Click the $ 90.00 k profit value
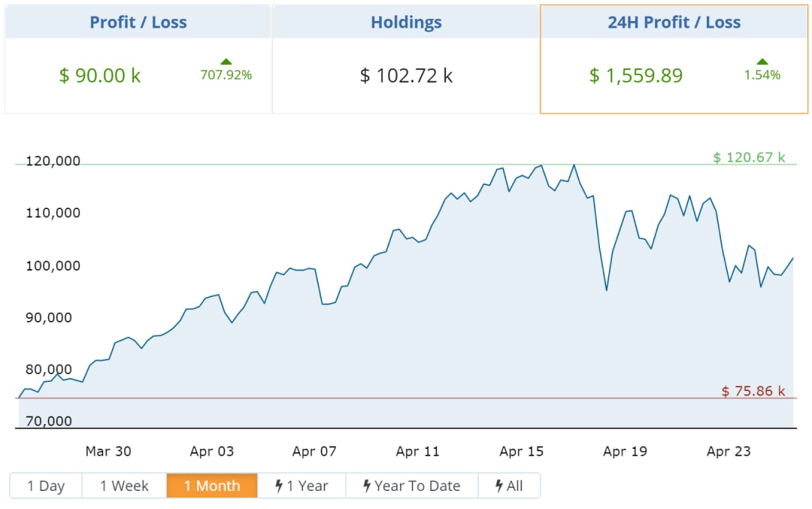Screen dimensions: 812x509 tap(100, 76)
